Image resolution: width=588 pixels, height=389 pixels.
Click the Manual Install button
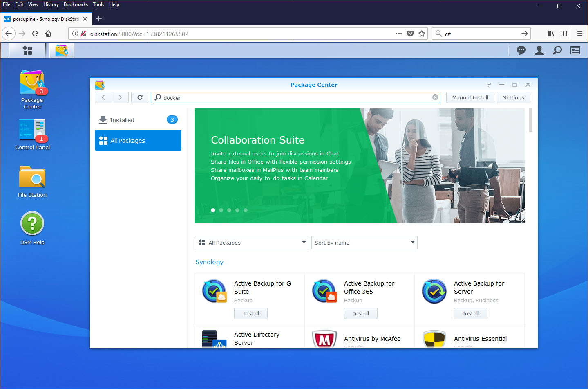[470, 97]
